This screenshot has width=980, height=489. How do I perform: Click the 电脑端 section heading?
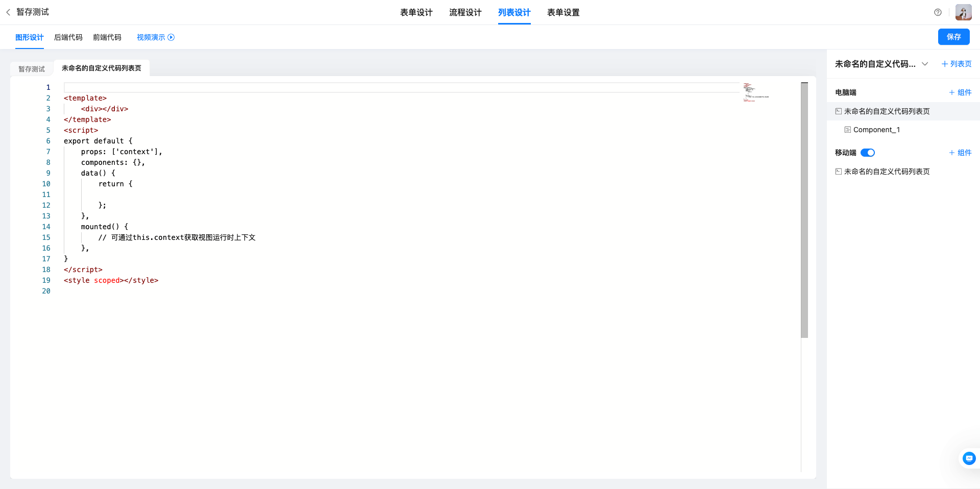click(846, 92)
